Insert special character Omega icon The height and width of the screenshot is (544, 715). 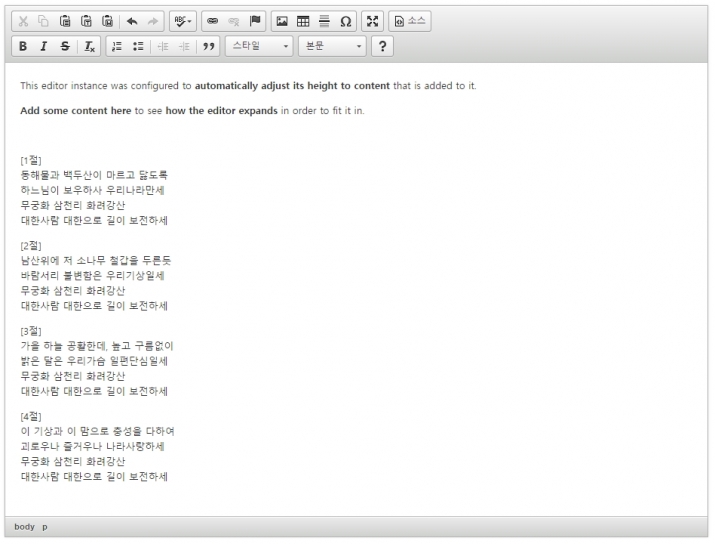coord(346,21)
